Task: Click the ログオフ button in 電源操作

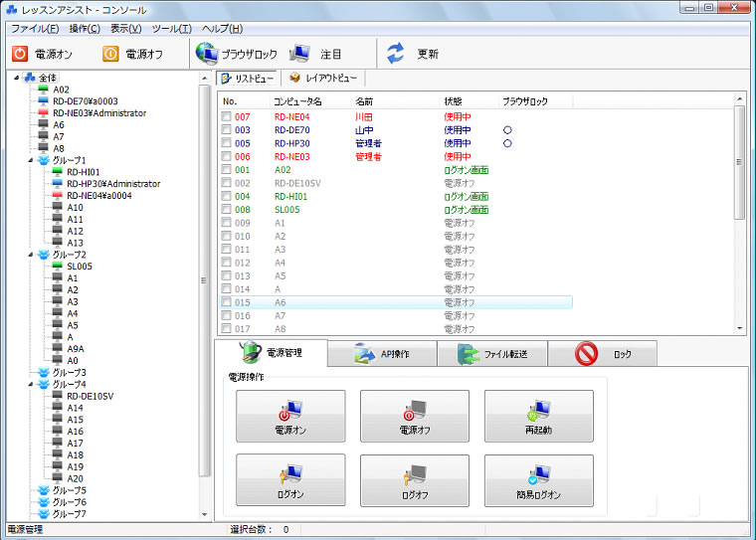Action: click(414, 480)
